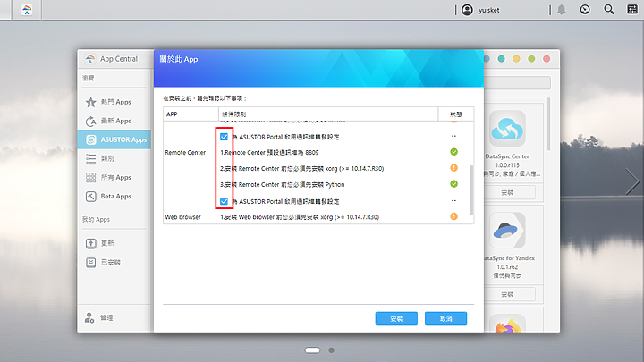This screenshot has width=644, height=362.
Task: Click the APP column header
Action: (191, 114)
